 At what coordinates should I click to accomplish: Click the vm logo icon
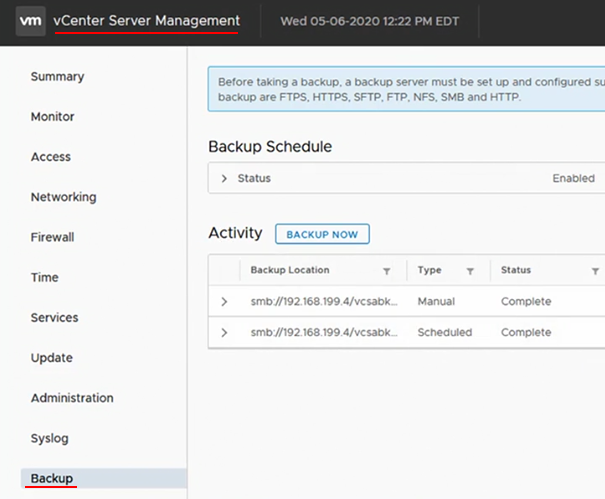click(x=30, y=21)
